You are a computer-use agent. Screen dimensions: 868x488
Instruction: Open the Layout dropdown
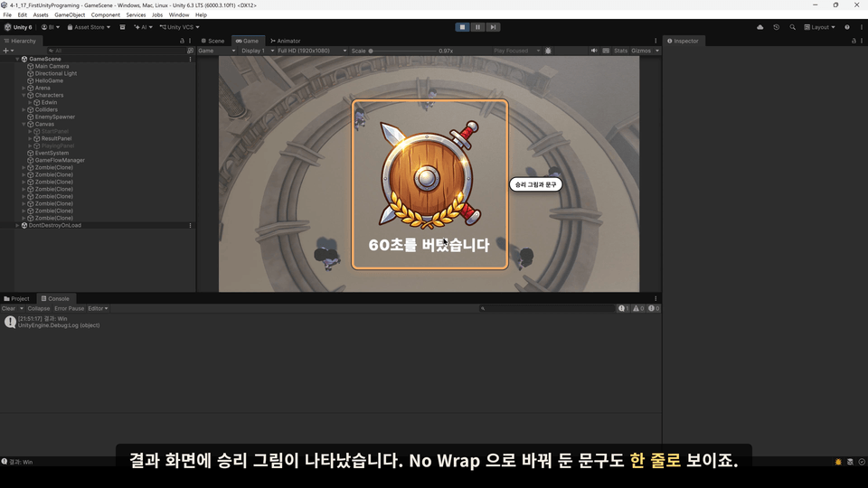click(x=819, y=27)
